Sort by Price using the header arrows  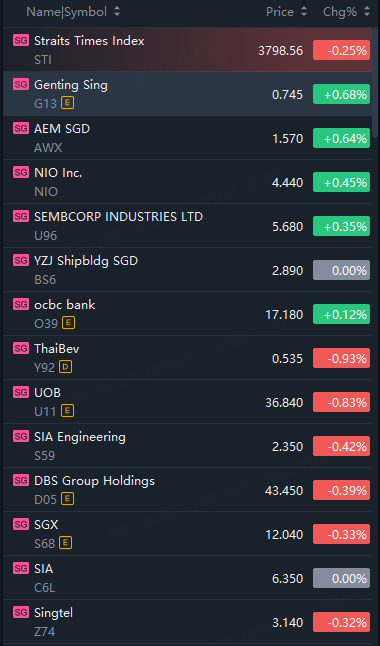304,12
